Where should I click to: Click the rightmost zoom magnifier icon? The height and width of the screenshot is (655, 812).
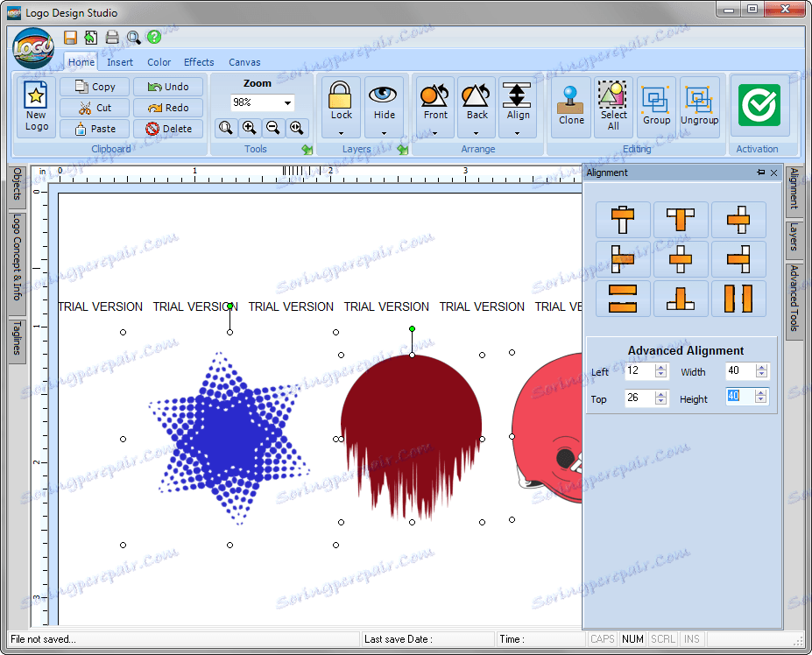[297, 127]
